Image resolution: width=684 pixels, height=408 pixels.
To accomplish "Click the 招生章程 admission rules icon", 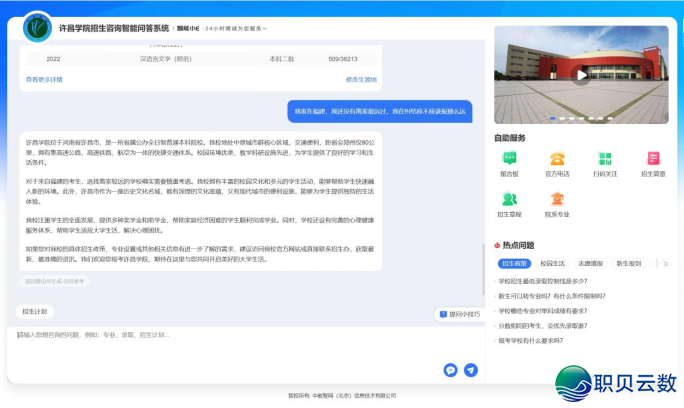I will pyautogui.click(x=509, y=199).
